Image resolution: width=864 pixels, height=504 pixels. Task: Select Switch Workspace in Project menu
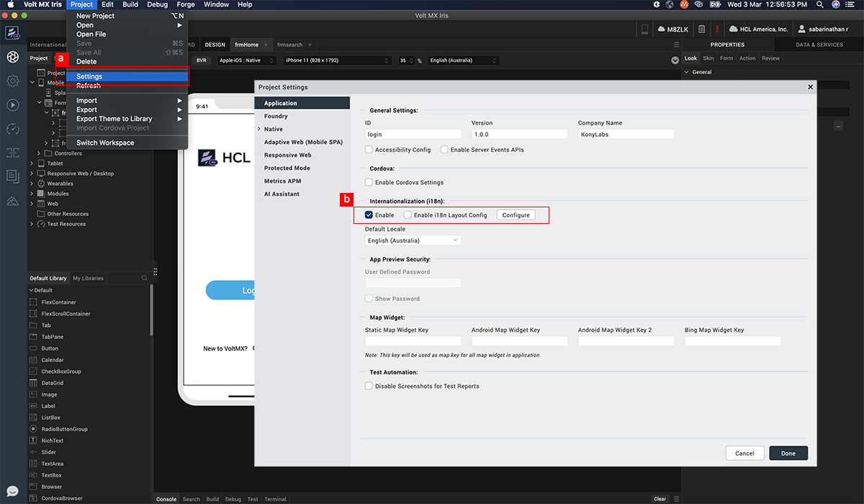[x=105, y=143]
